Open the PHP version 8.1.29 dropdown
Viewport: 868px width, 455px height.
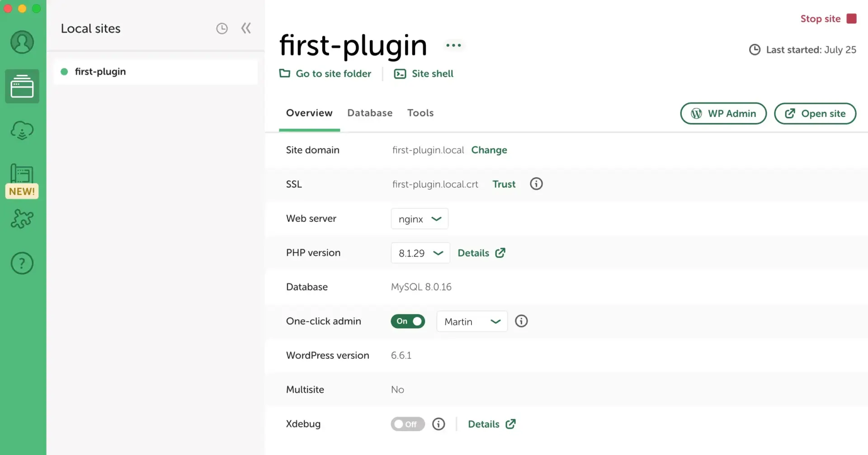[420, 253]
